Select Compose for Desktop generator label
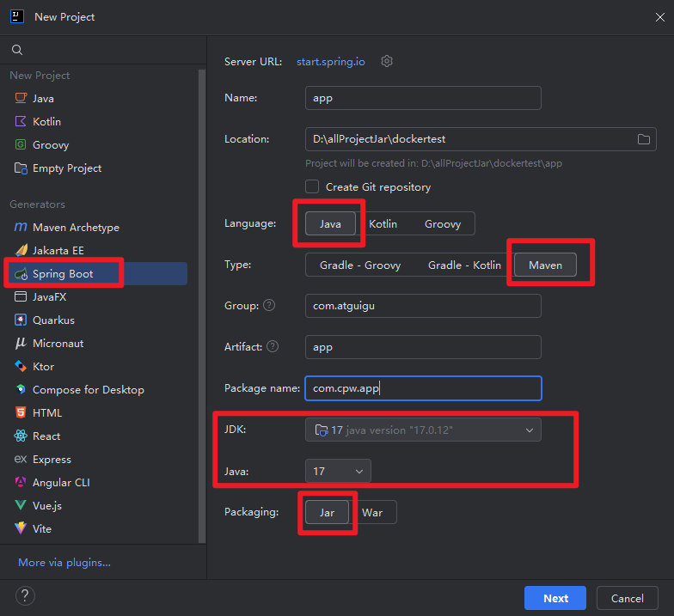674x616 pixels. coord(89,390)
